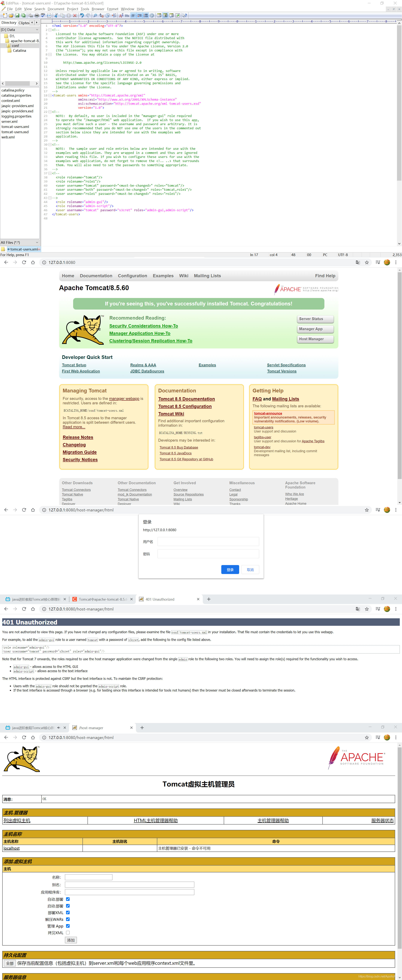Viewport: 402px width, 980px height.
Task: Click the blue 登录 login button
Action: pos(230,570)
